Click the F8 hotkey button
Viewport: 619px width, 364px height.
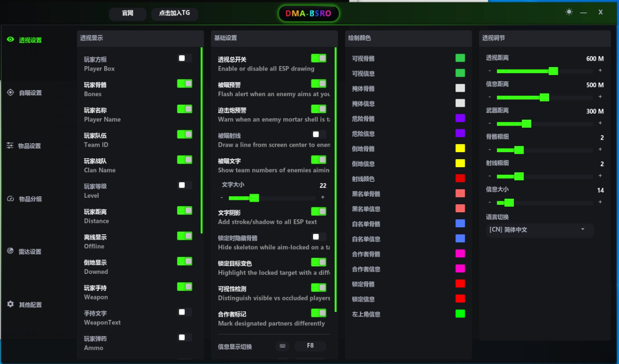click(x=310, y=346)
